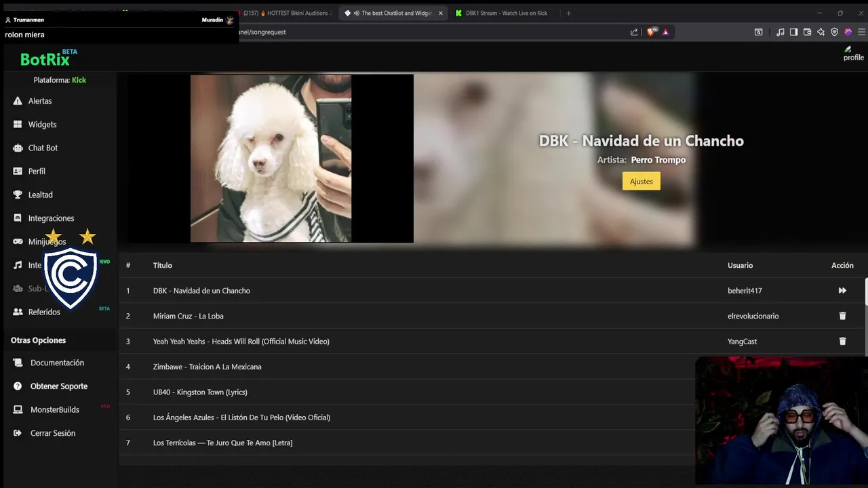
Task: Delete Yeah Yeah Yeahs song with trash icon
Action: tap(842, 342)
